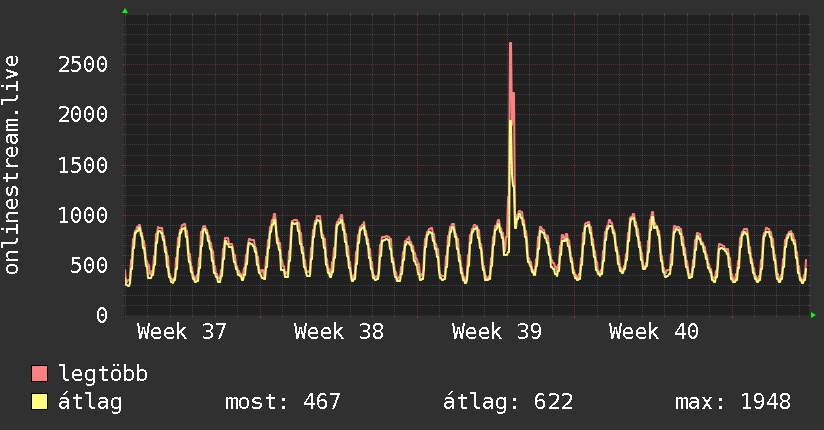Click the 'átlag: 622' statistic
The image size is (824, 430).
pyautogui.click(x=508, y=402)
